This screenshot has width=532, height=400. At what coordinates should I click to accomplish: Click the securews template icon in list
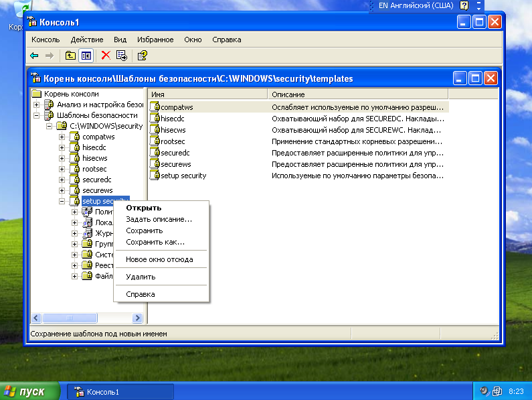(155, 163)
